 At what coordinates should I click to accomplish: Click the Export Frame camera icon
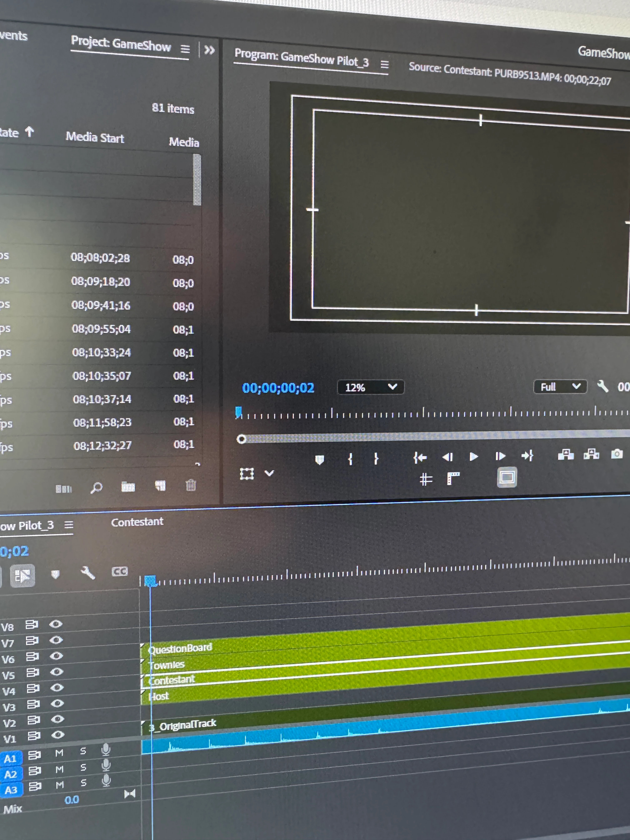coord(617,454)
